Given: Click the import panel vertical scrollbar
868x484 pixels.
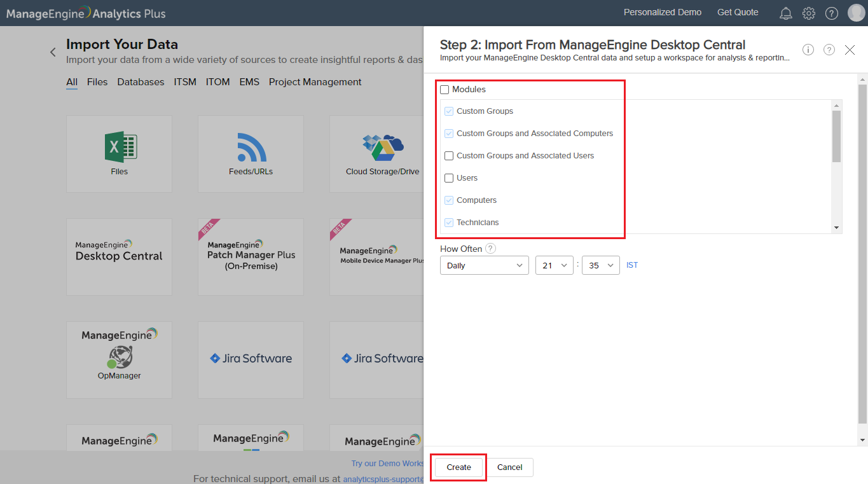Looking at the screenshot, I should click(x=862, y=254).
